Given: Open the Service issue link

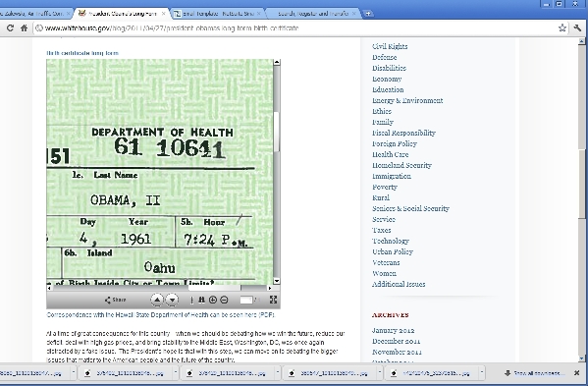Looking at the screenshot, I should tap(384, 219).
